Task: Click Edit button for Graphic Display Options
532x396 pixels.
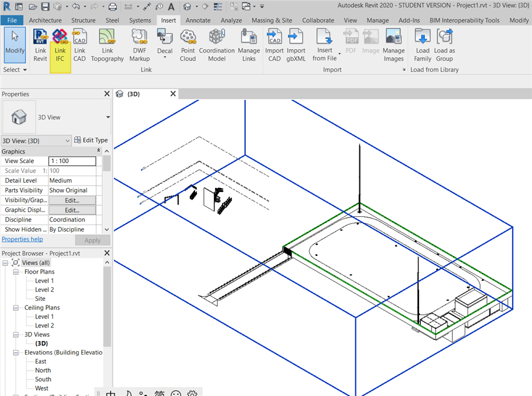Action: (x=72, y=210)
